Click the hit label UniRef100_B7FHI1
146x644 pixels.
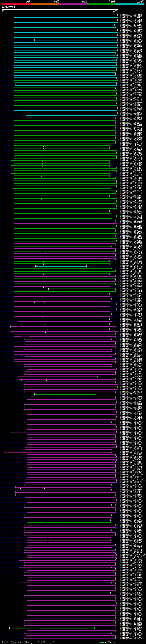coord(131,193)
